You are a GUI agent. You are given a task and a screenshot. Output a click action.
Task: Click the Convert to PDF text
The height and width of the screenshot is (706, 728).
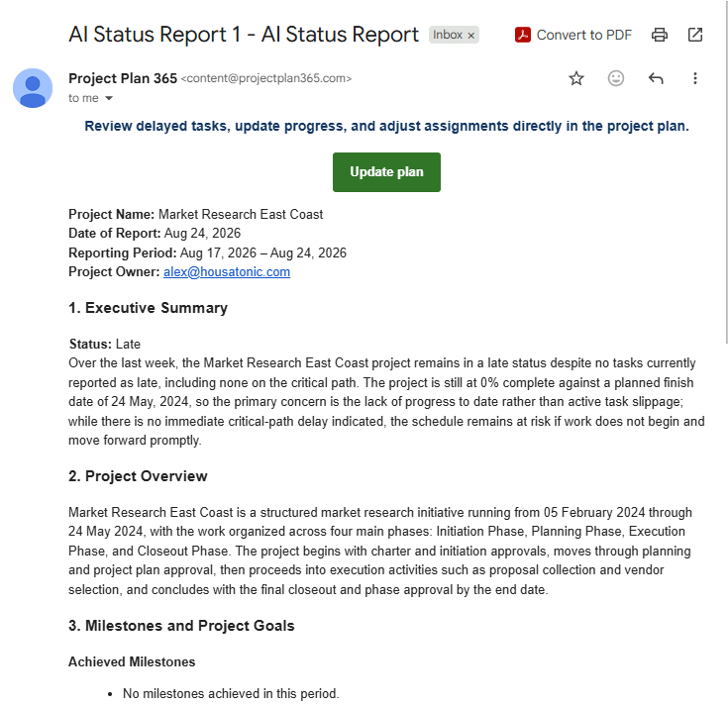(583, 35)
